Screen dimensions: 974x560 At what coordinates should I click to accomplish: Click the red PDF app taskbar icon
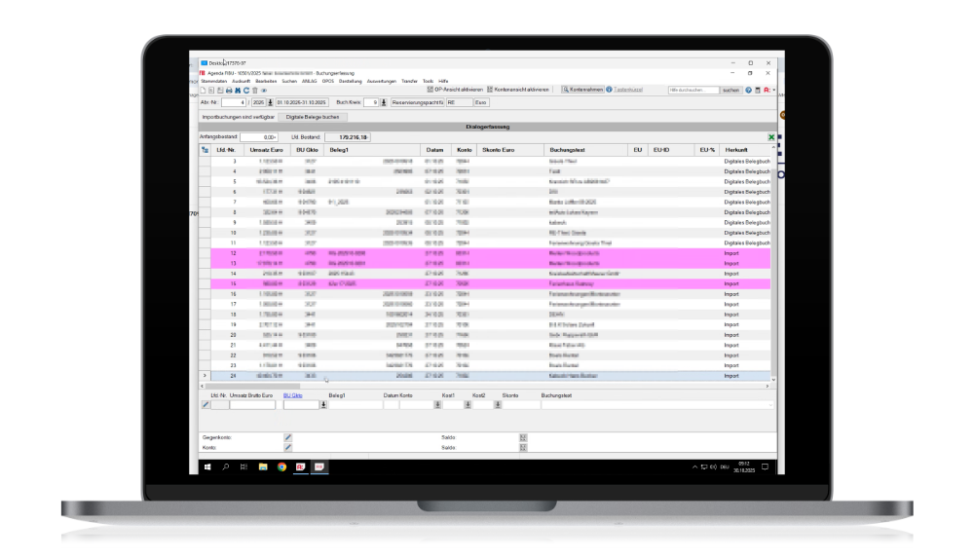[319, 467]
